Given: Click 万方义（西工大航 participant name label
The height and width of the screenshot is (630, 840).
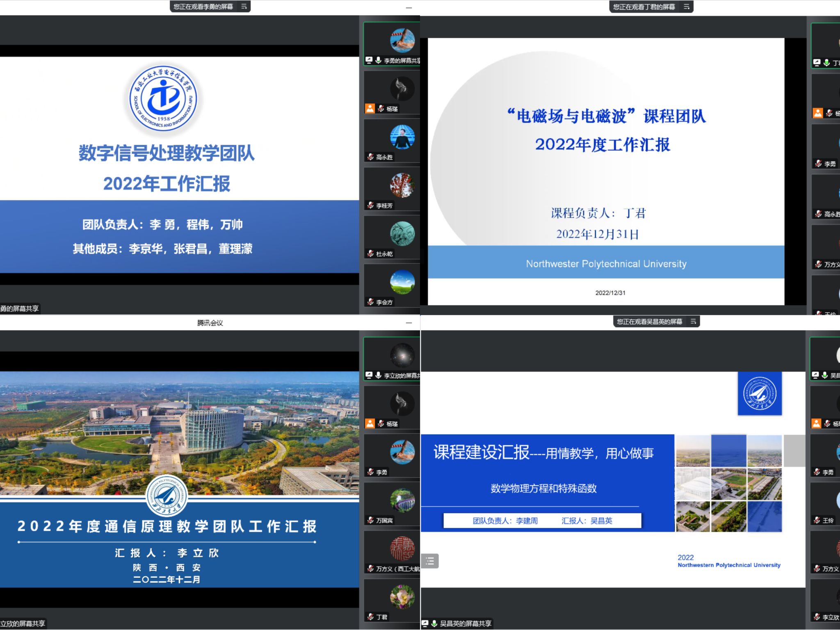Looking at the screenshot, I should [x=397, y=568].
